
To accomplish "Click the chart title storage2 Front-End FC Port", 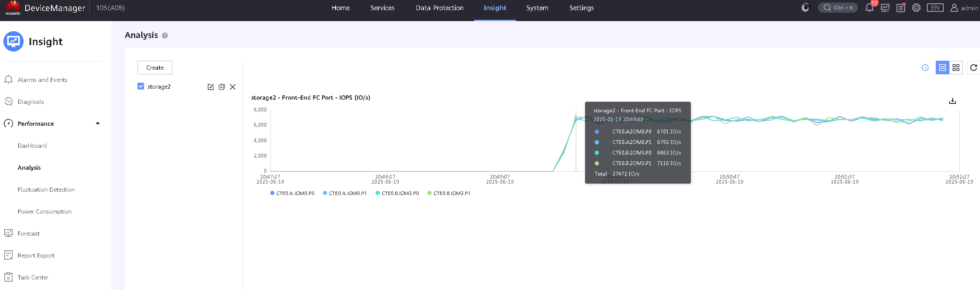I will [311, 98].
